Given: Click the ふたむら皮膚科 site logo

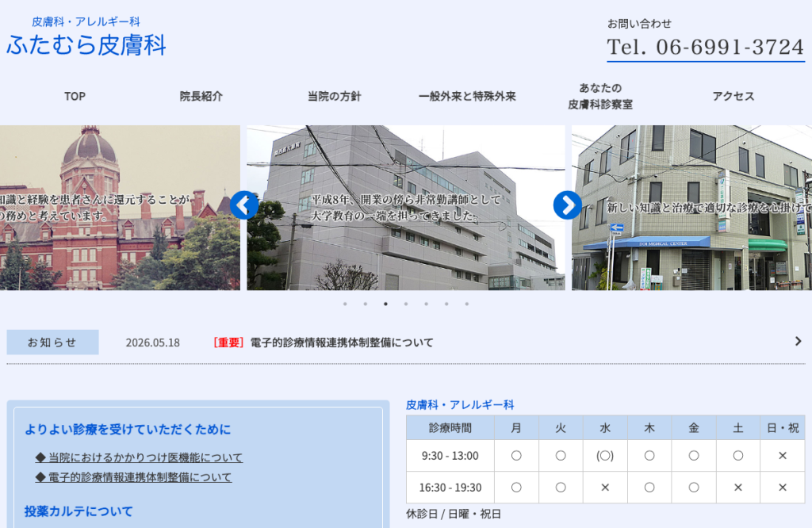Looking at the screenshot, I should pos(86,36).
